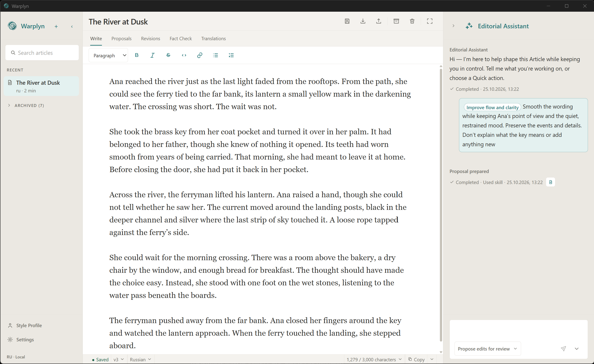This screenshot has width=594, height=364.
Task: Create a bulleted list
Action: (x=216, y=55)
